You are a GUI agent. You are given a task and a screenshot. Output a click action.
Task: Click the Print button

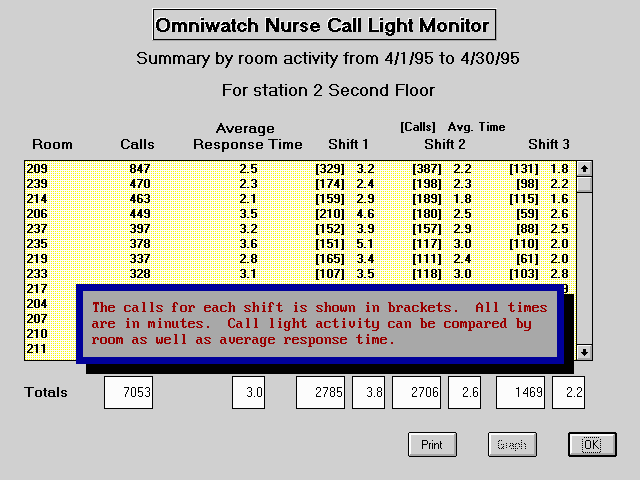[431, 444]
